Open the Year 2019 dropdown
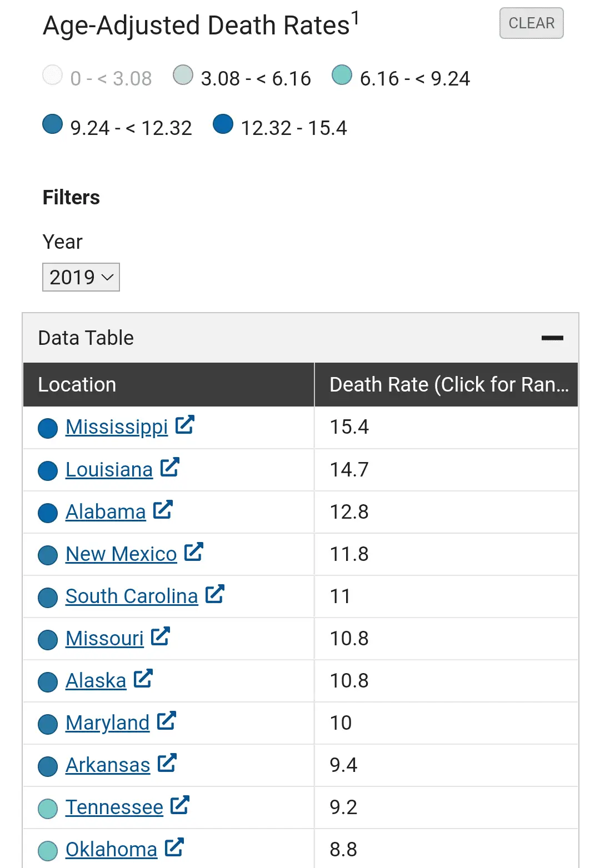The height and width of the screenshot is (868, 600). pos(81,277)
